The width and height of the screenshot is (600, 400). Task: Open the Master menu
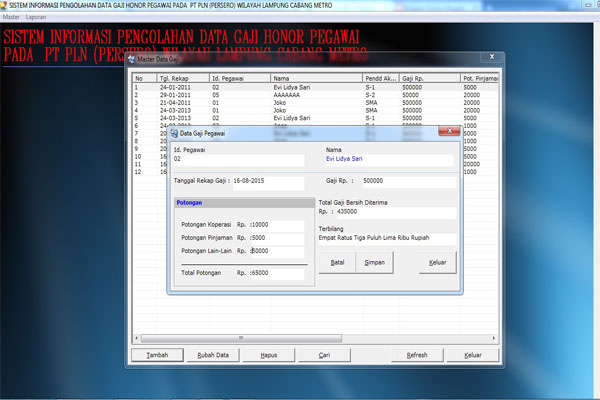(11, 17)
